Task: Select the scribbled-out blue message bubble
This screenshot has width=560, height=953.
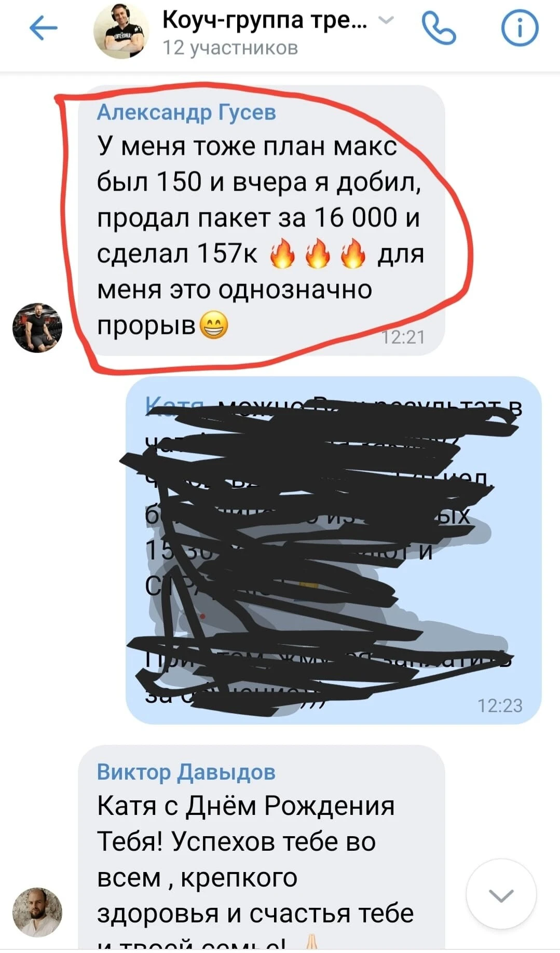Action: 334,550
